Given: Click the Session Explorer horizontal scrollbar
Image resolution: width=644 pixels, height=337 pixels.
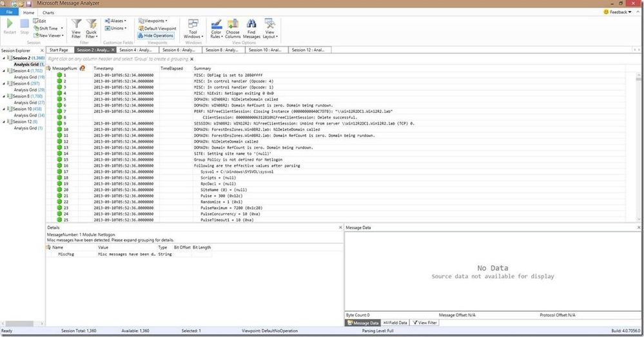Looking at the screenshot, I should [x=22, y=324].
